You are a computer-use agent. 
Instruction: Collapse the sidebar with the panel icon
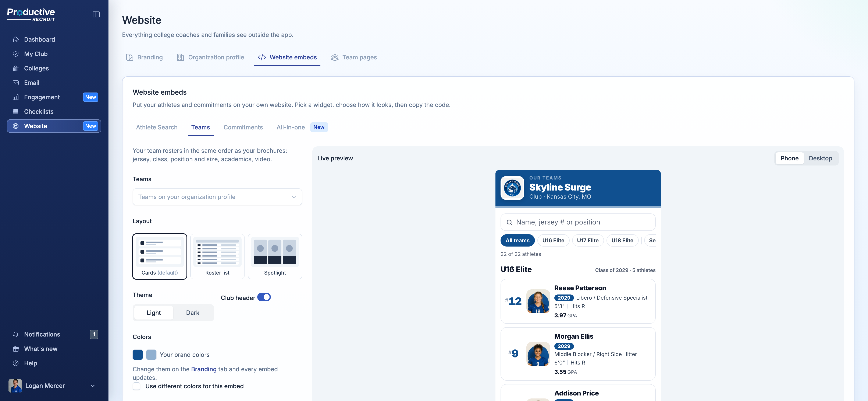click(96, 14)
